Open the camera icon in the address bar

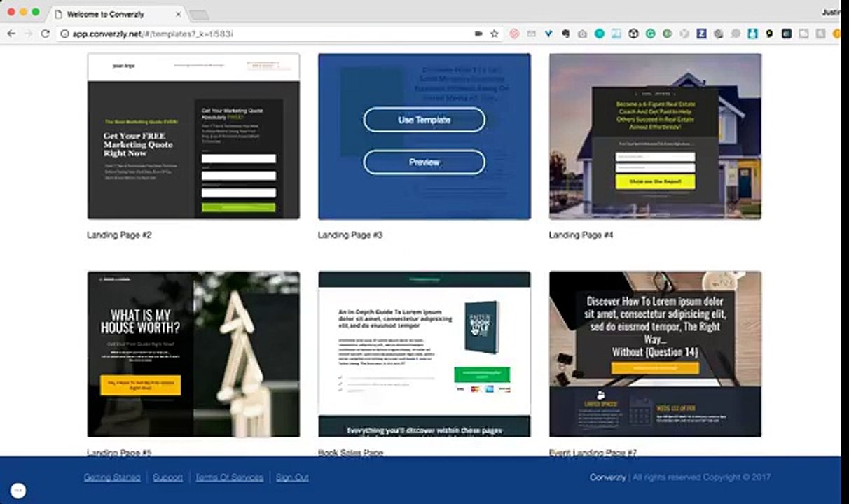479,34
